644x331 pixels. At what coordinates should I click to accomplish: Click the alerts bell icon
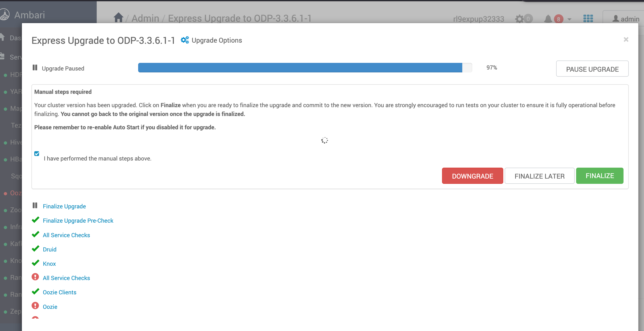coord(548,19)
